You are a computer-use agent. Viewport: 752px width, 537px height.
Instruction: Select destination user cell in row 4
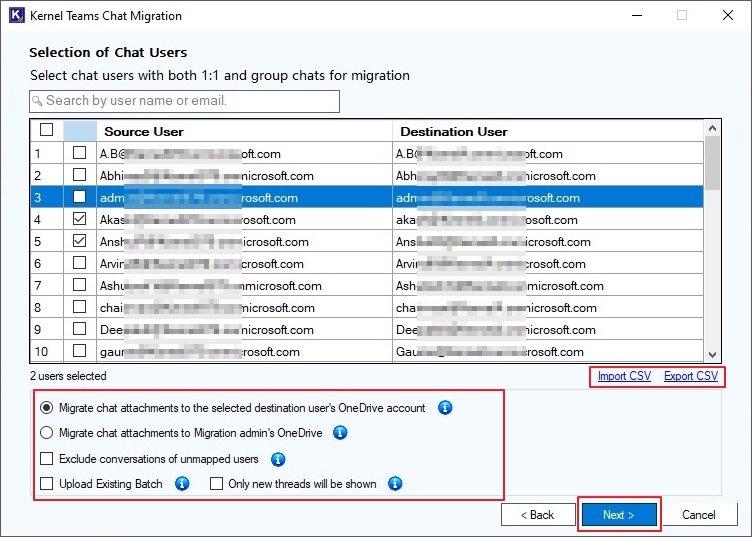click(x=548, y=220)
